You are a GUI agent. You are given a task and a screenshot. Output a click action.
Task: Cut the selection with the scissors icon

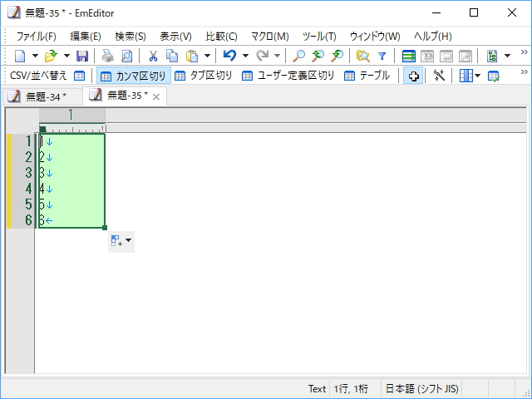point(153,56)
